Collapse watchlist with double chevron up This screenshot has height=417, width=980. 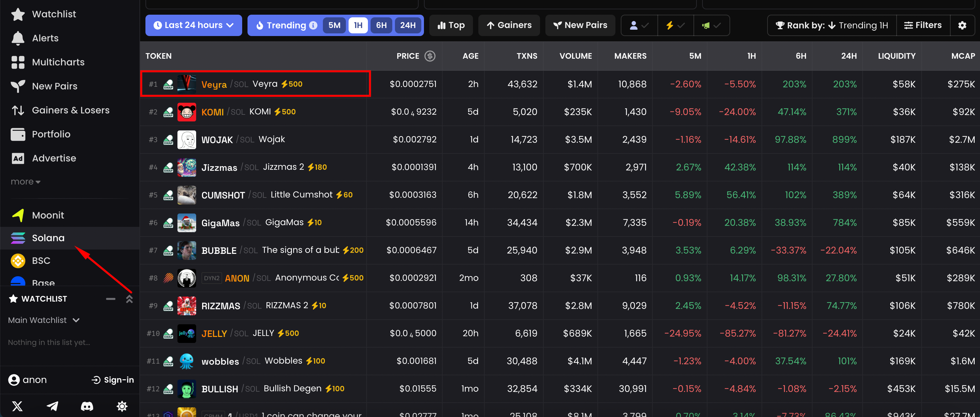click(x=129, y=299)
